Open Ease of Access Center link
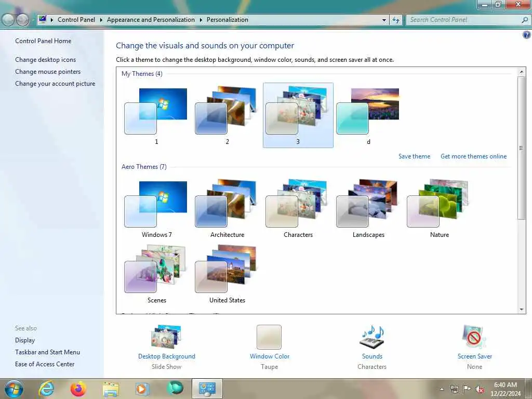 pos(45,364)
